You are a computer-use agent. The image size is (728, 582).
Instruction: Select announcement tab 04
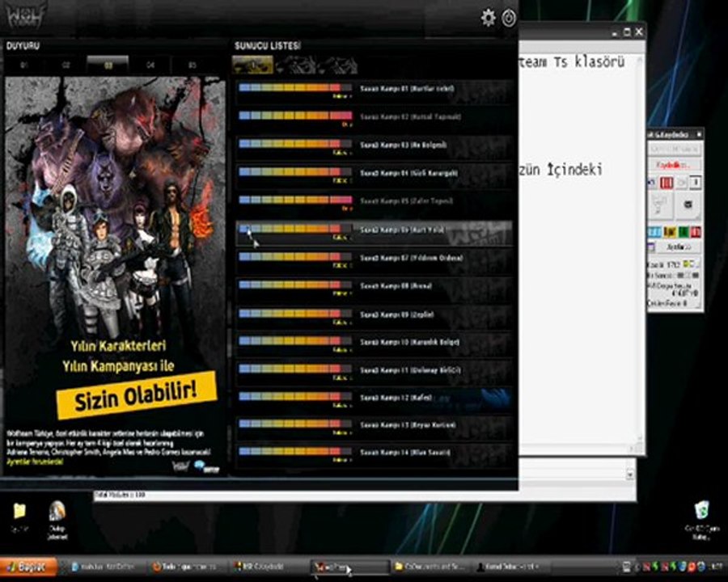[150, 65]
